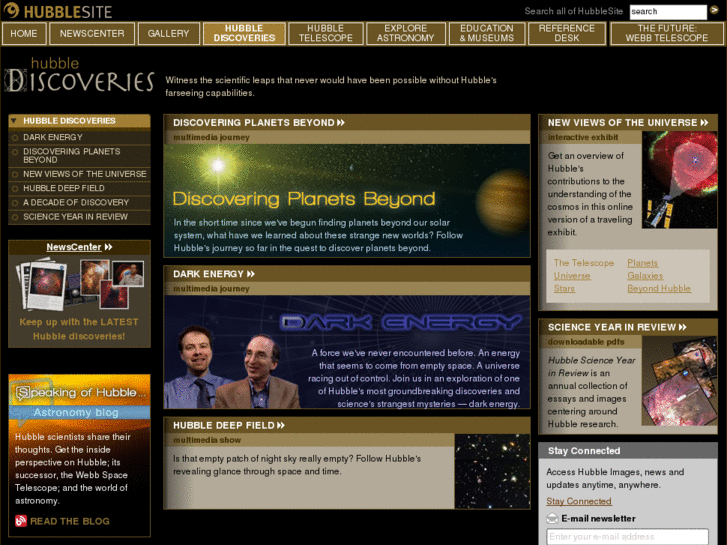Open the Reference Desk navigation tab

tap(567, 33)
